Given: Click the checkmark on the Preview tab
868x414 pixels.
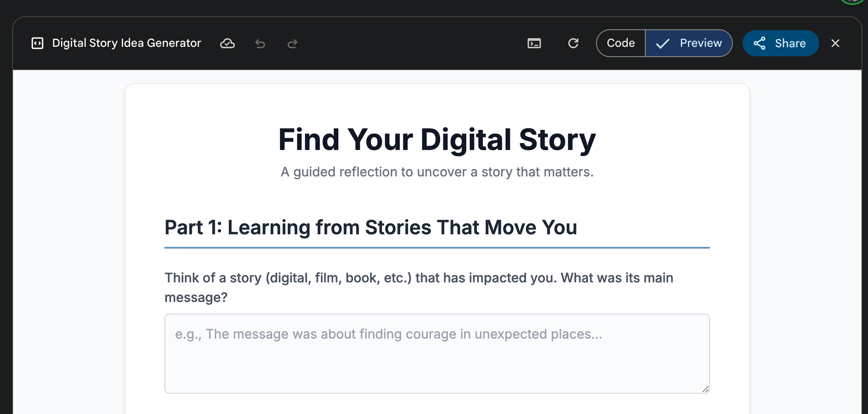Looking at the screenshot, I should tap(662, 44).
